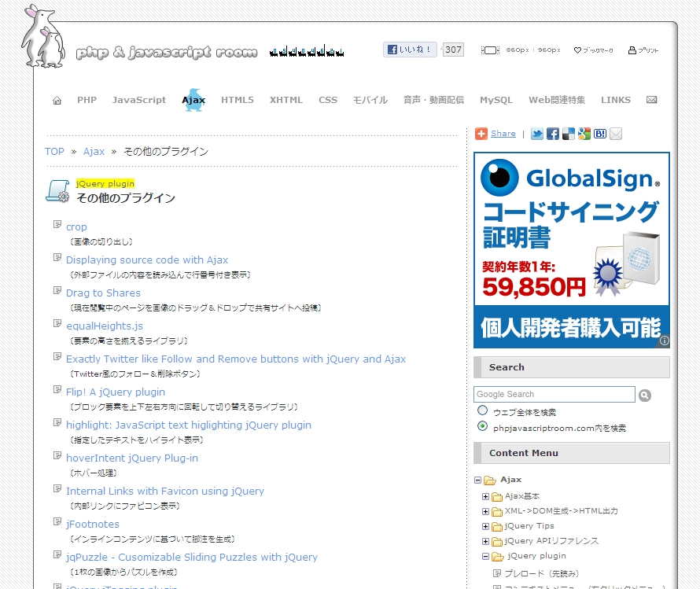Collapse the jQuery plugin folder
Viewport: 700px width, 589px height.
[486, 557]
